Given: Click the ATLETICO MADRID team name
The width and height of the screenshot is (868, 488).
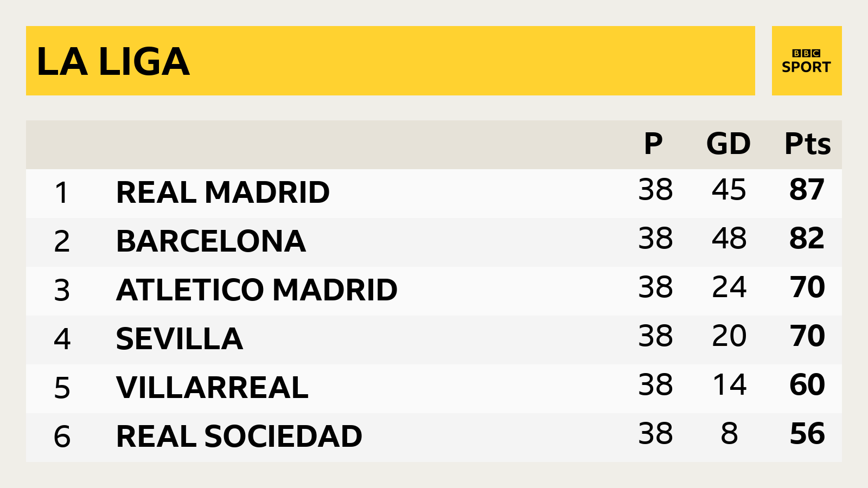Looking at the screenshot, I should pyautogui.click(x=257, y=290).
